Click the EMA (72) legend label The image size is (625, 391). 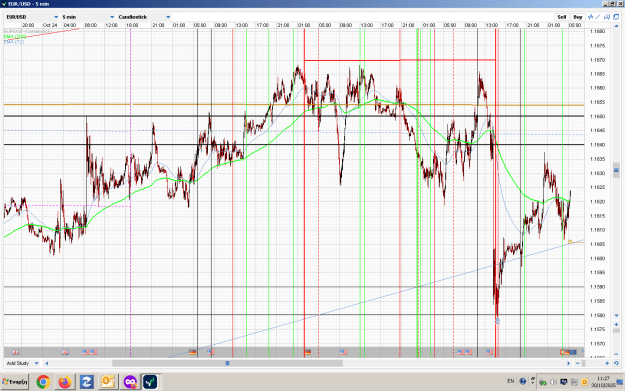point(14,41)
